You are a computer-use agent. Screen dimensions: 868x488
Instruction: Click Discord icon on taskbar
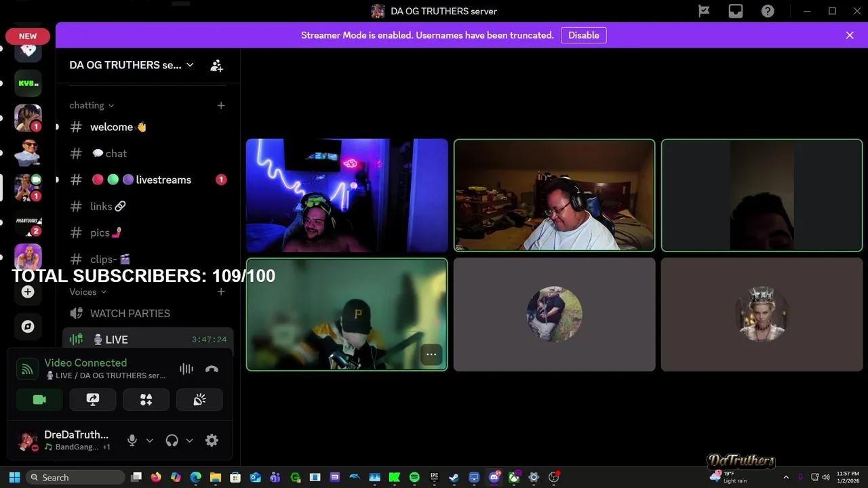494,477
